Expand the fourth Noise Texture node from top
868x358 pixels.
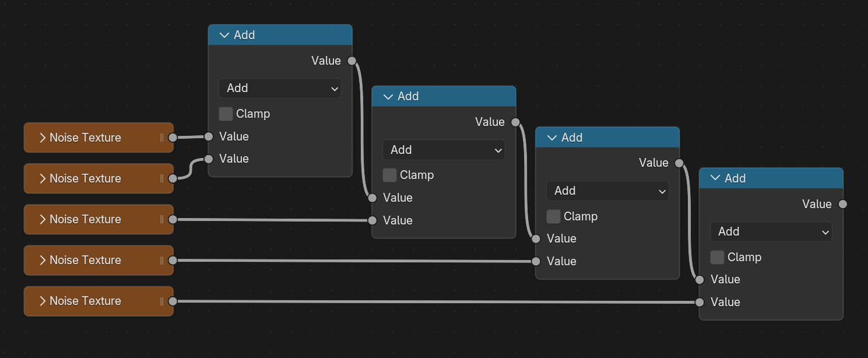42,260
